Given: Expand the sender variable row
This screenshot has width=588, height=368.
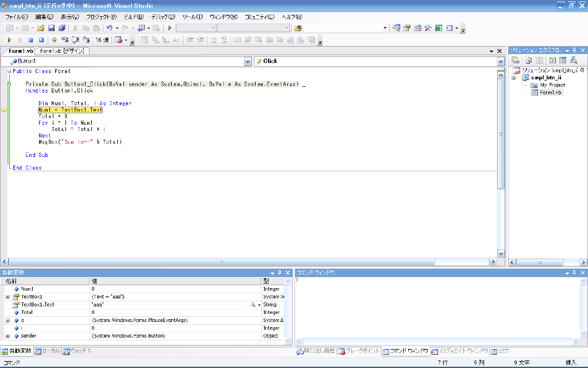Looking at the screenshot, I should click(7, 336).
